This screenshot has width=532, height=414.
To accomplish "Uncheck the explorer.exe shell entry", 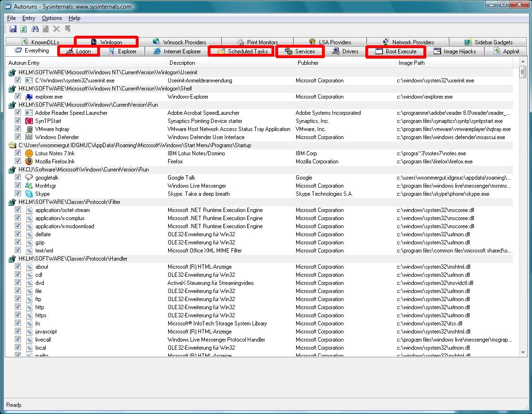I will click(x=18, y=96).
